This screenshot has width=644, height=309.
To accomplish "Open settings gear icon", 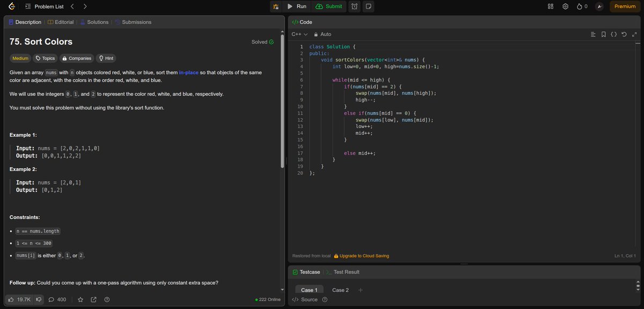I will (x=565, y=6).
